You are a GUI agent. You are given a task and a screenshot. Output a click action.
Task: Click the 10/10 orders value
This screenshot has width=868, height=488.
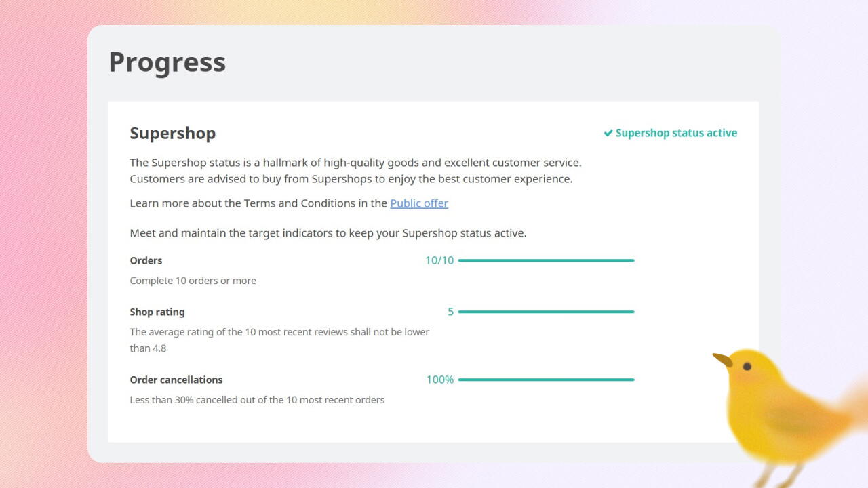pos(439,260)
